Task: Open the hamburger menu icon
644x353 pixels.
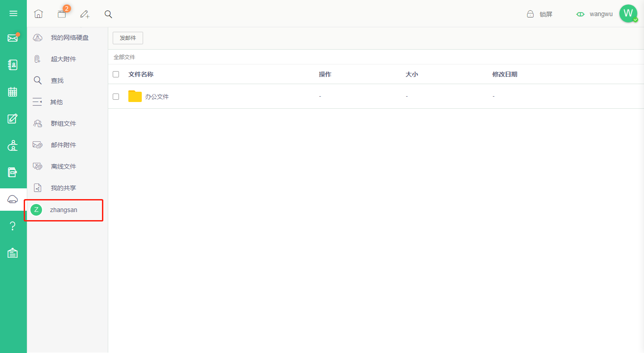Action: (x=13, y=13)
